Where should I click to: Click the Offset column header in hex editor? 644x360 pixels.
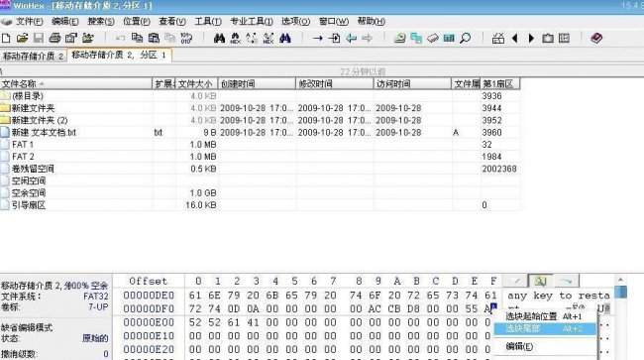tap(148, 281)
